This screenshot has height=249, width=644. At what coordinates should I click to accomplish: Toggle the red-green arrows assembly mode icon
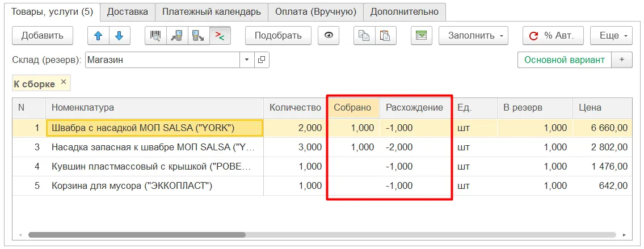point(220,36)
